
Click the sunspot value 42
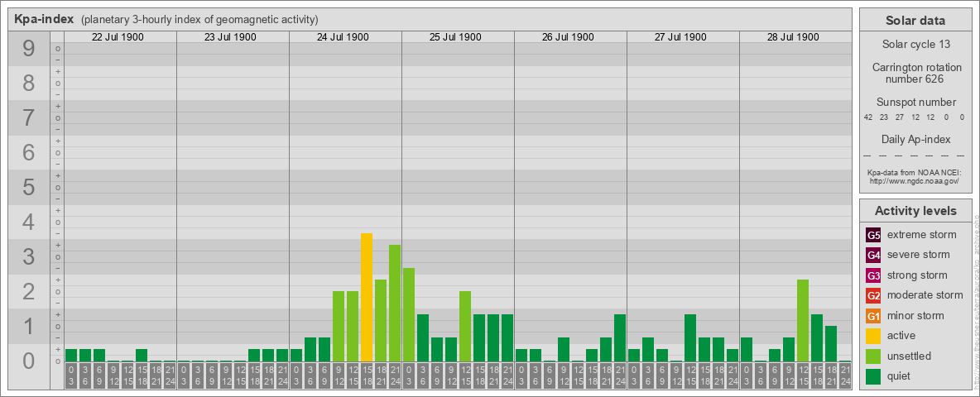868,117
